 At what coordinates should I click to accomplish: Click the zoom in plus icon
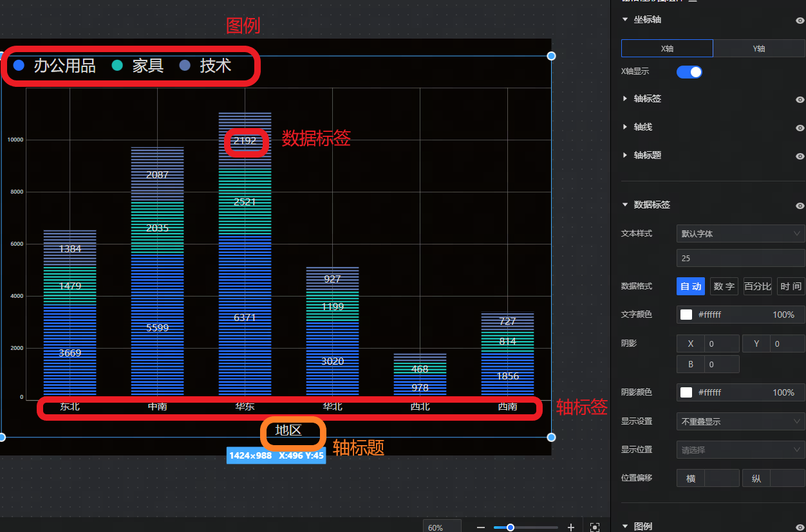tap(570, 527)
